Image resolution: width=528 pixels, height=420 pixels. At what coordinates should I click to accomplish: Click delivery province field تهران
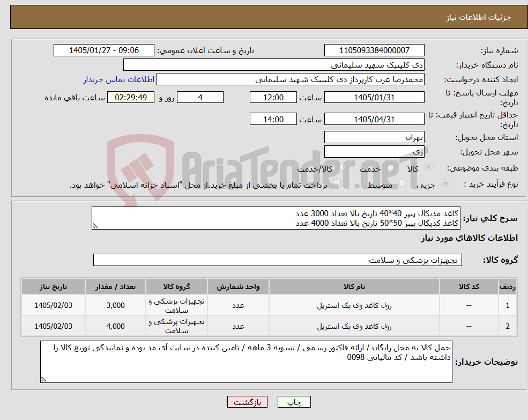pos(374,137)
